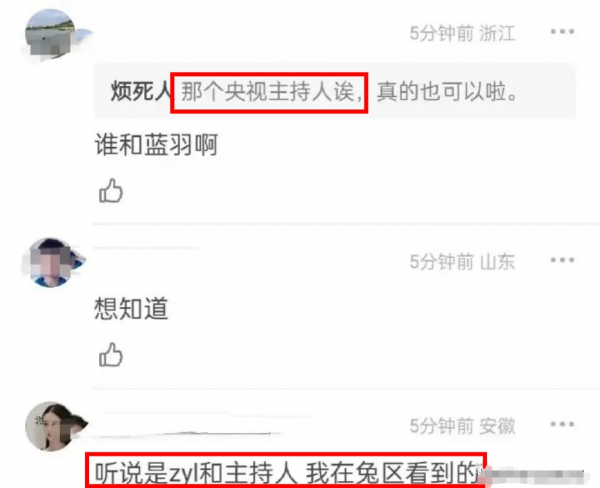Click the "5分钟前 山东" timestamp
Image resolution: width=600 pixels, height=488 pixels.
462,262
